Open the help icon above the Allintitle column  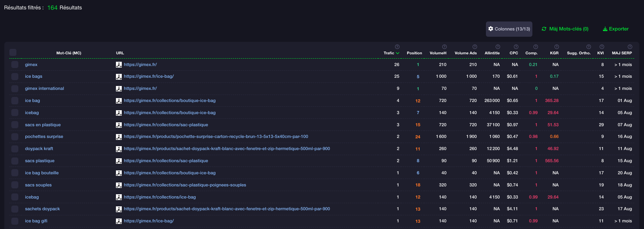coord(497,47)
